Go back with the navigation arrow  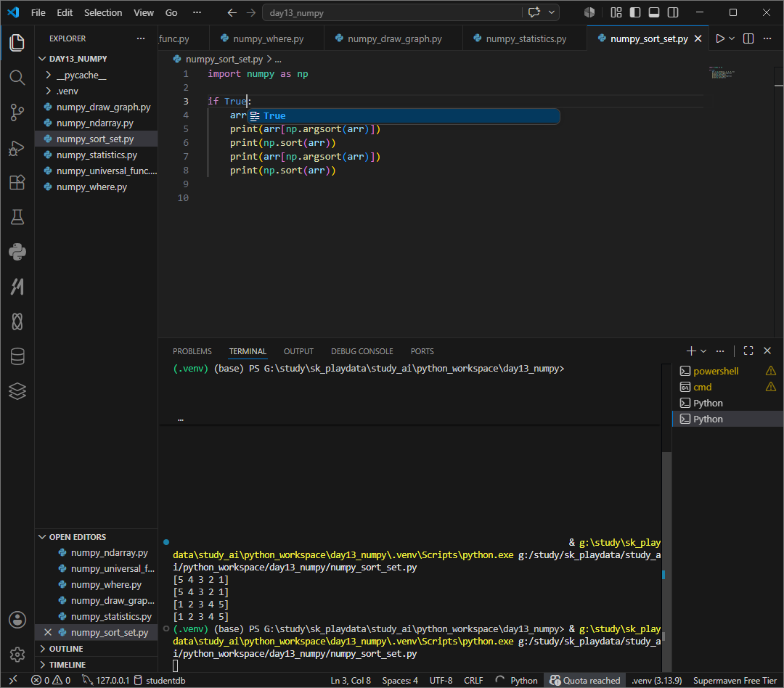tap(232, 12)
